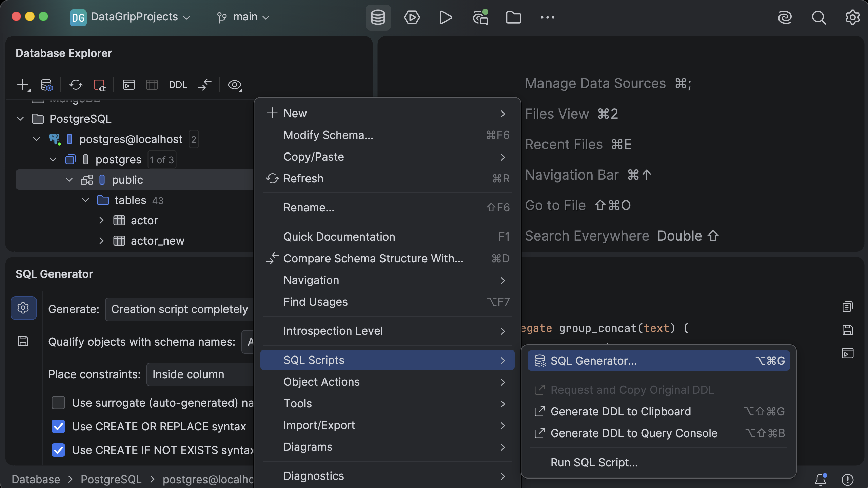This screenshot has height=488, width=868.
Task: Open the Generate creation script dropdown
Action: tap(180, 309)
